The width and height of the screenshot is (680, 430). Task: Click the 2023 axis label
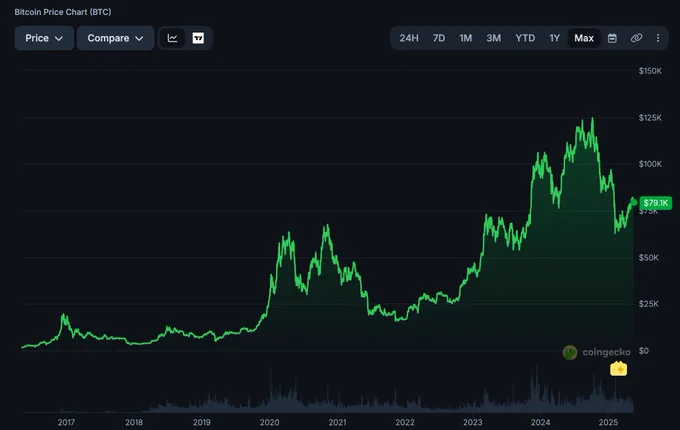pyautogui.click(x=473, y=422)
